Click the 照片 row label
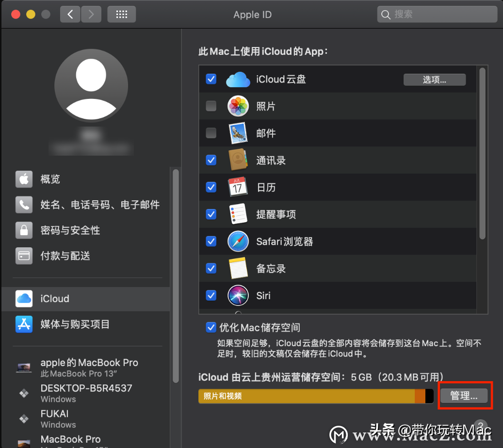 pyautogui.click(x=266, y=106)
